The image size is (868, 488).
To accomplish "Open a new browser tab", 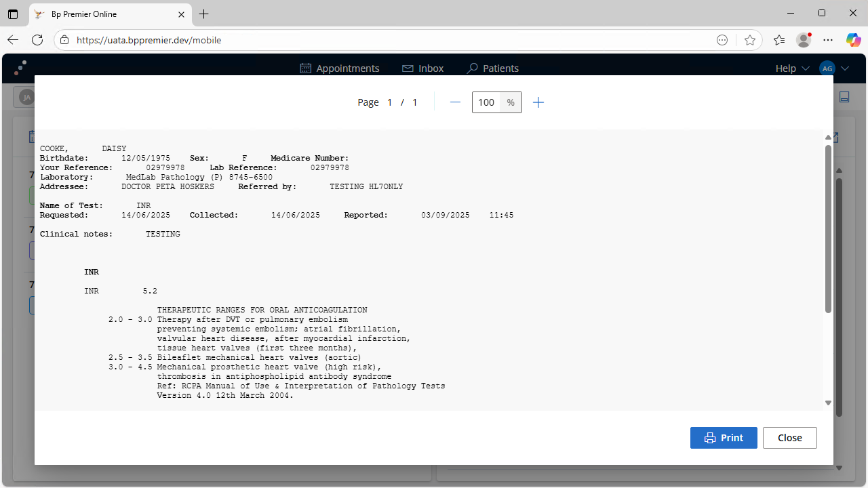I will [204, 14].
